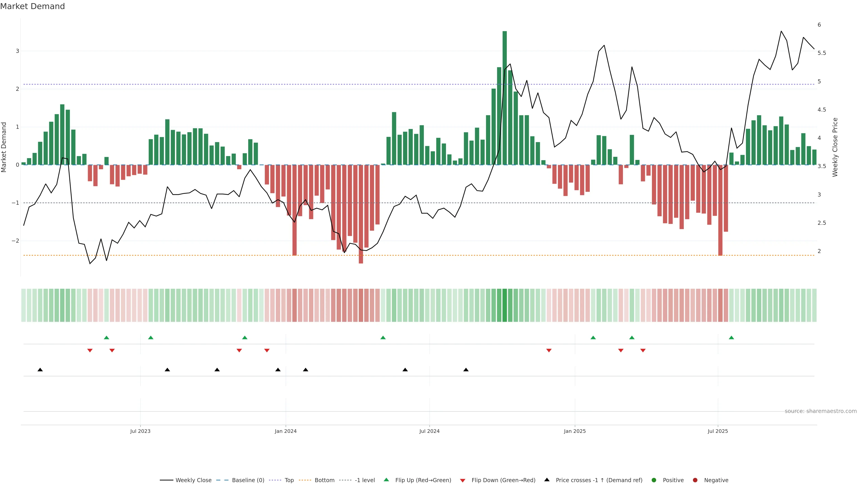Click the rightmost green Flip Up triangle marker
This screenshot has height=488, width=868.
coord(731,338)
